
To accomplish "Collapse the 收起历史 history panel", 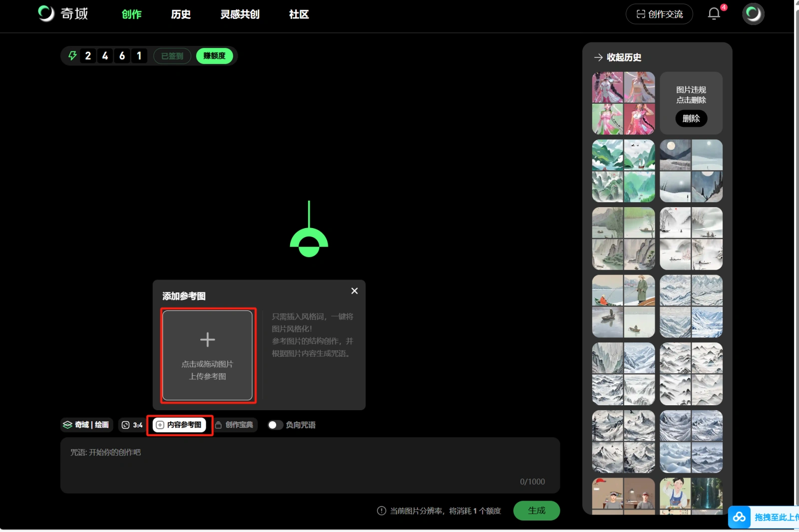I will pos(618,57).
